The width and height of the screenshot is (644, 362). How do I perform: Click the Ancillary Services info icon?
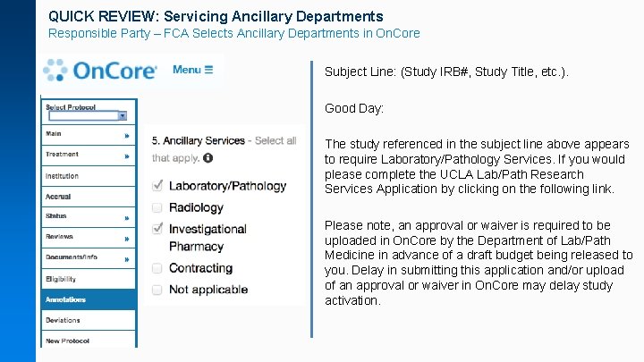208,158
